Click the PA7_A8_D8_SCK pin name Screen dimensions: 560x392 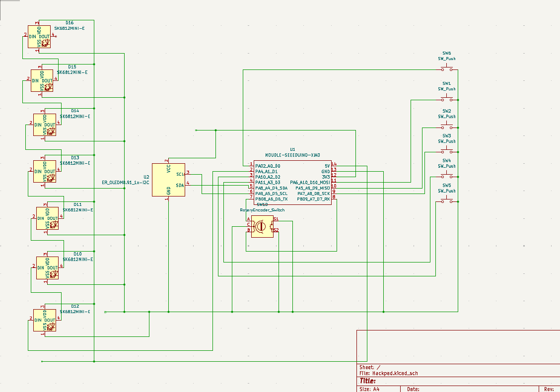point(314,194)
